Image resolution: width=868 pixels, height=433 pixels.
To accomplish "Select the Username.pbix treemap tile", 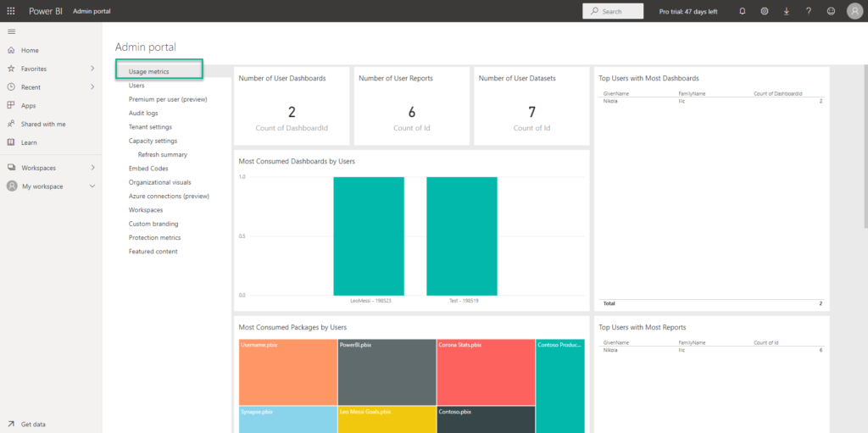I will (x=288, y=372).
